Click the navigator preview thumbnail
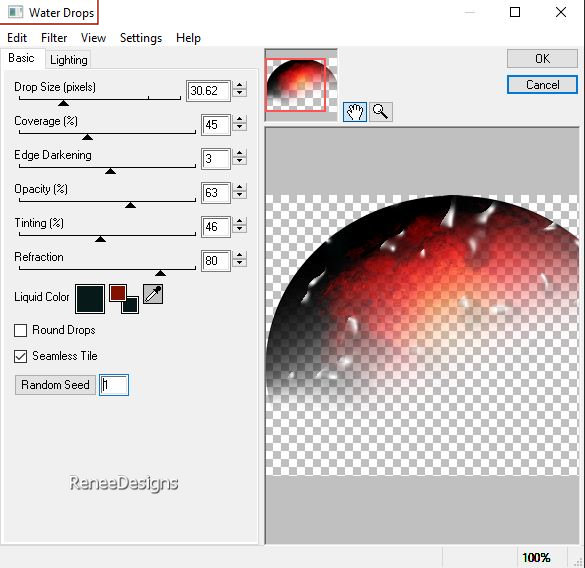585x568 pixels. tap(301, 85)
